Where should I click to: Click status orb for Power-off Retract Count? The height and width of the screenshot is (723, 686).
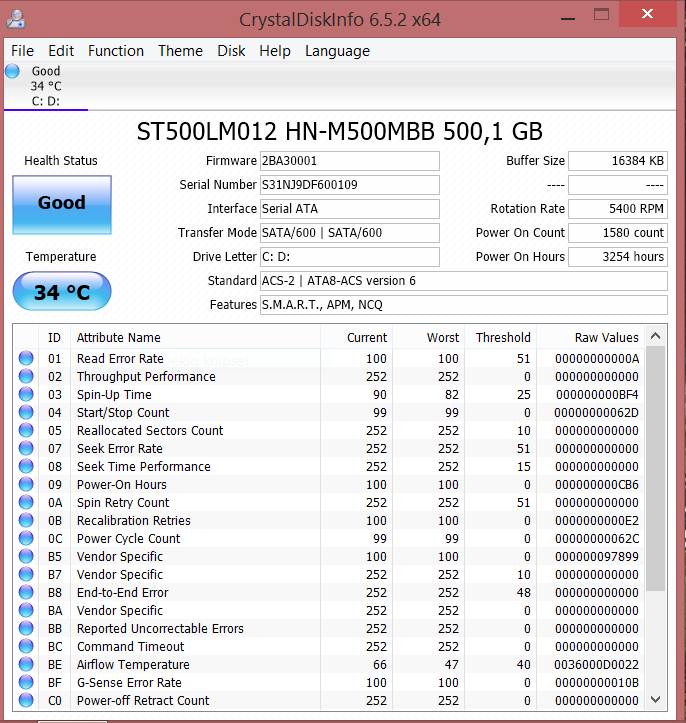point(26,700)
